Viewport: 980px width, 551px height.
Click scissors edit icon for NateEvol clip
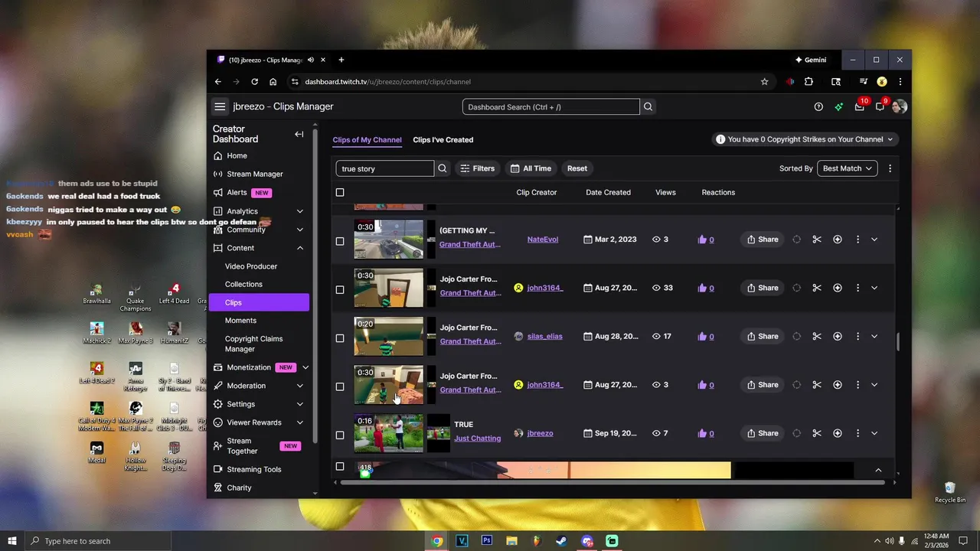pyautogui.click(x=817, y=240)
